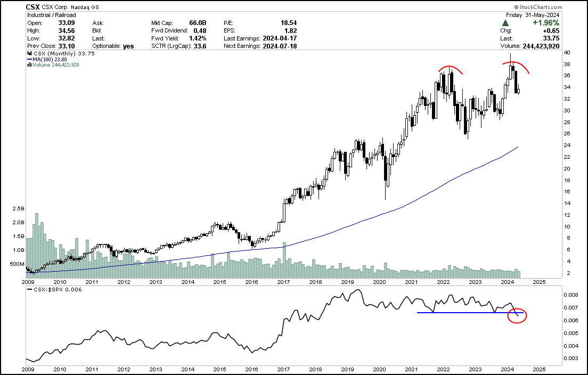The image size is (588, 375).
Task: Click the High value 34.56
Action: click(67, 31)
